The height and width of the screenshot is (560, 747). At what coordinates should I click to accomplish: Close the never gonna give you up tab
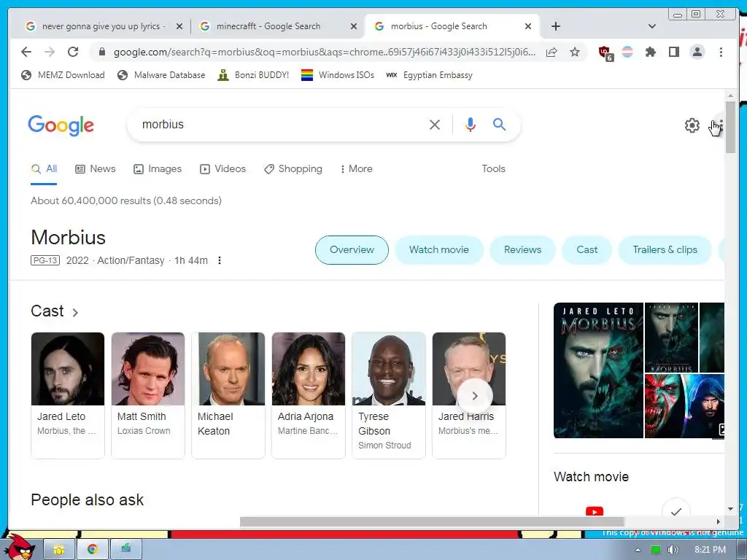click(179, 27)
